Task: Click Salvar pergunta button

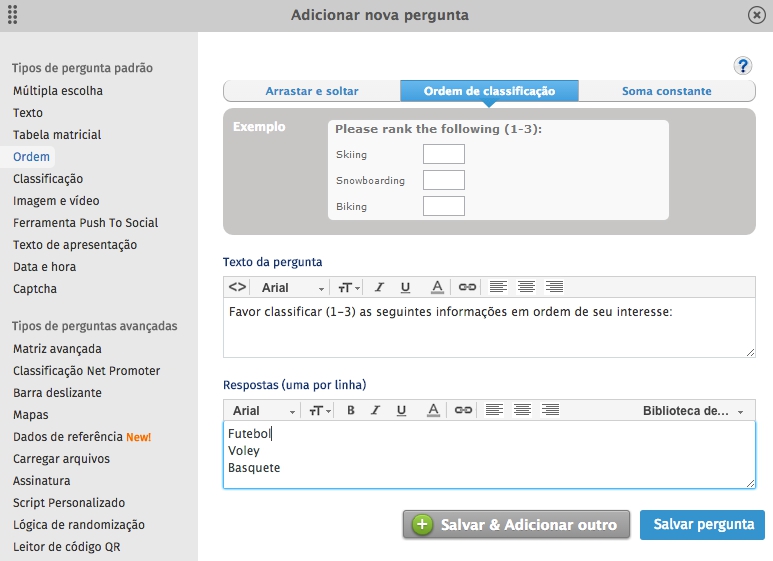Action: click(x=703, y=525)
